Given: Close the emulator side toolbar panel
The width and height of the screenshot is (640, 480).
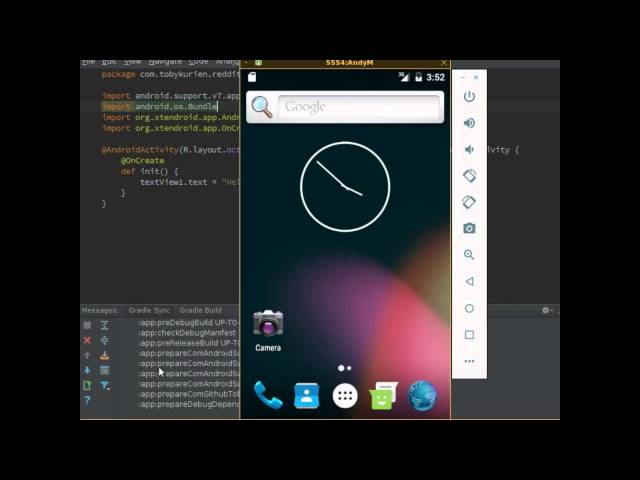Looking at the screenshot, I should pos(476,77).
